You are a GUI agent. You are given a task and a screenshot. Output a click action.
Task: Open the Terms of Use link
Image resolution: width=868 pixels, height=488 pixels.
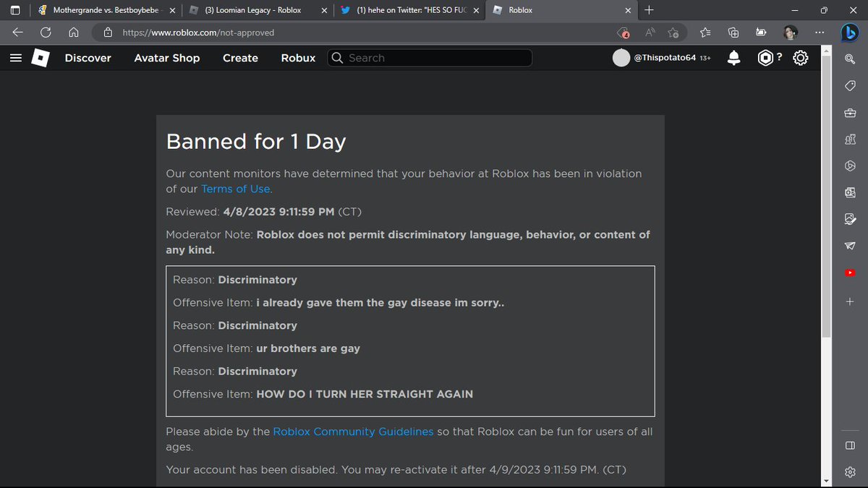tap(235, 188)
